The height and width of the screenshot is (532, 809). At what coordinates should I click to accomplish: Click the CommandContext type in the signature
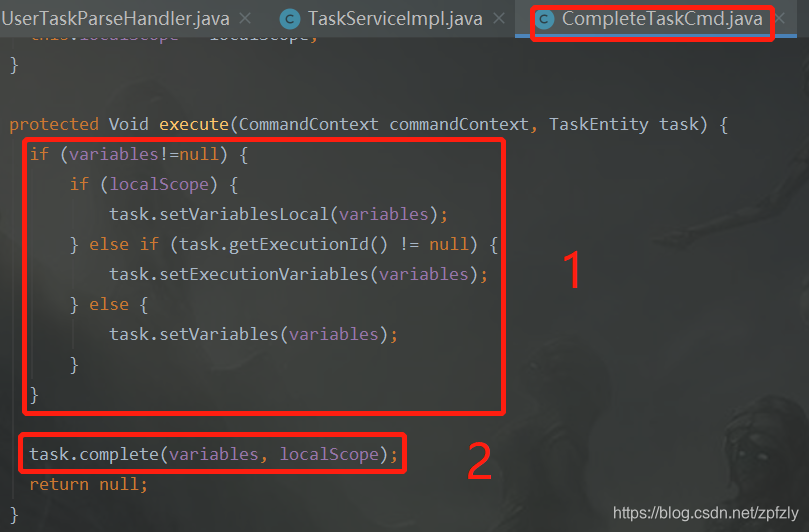(x=309, y=124)
